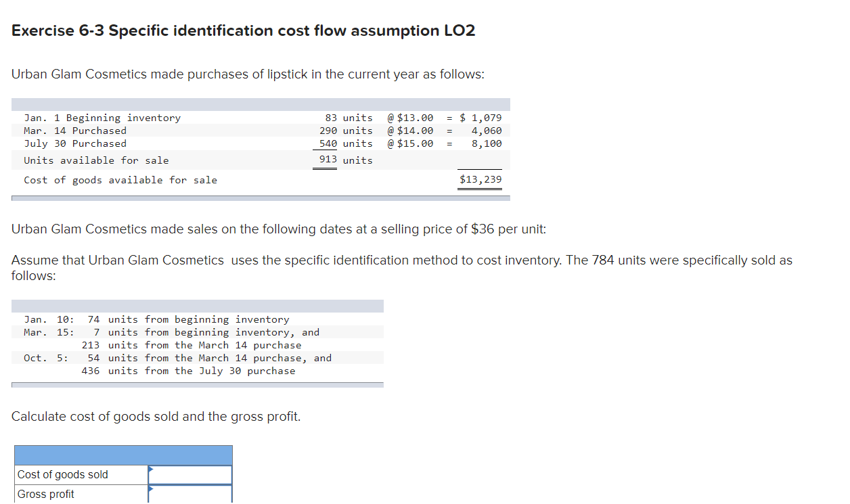This screenshot has height=504, width=850.
Task: Click the Units available for sale line
Action: click(x=91, y=160)
